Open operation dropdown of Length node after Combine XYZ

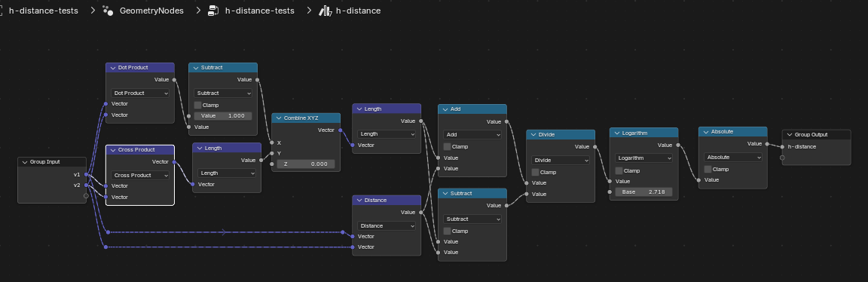tap(387, 133)
